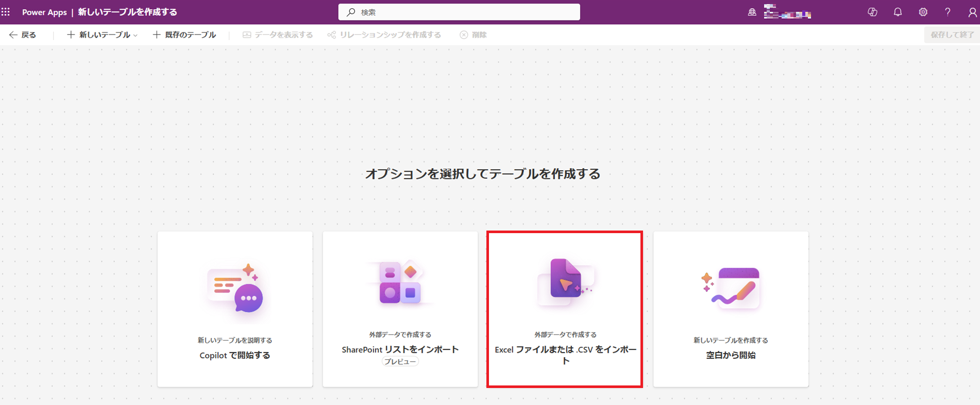Viewport: 980px width, 405px height.
Task: Click the 削除 toolbar item
Action: (473, 35)
